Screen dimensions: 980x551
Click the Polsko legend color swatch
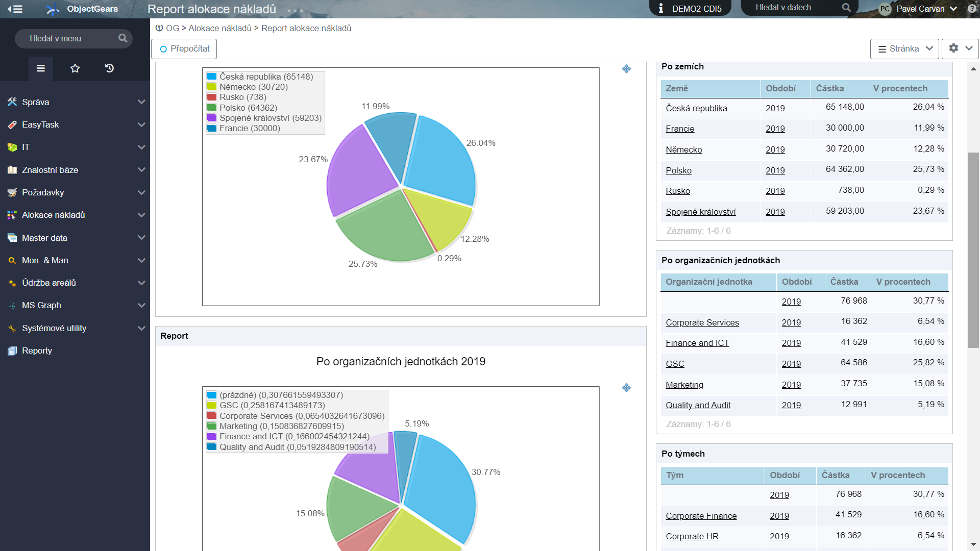click(212, 108)
